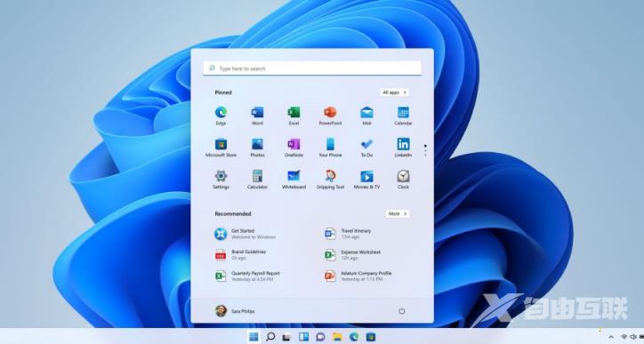Open the Your Phone app

pos(330,148)
